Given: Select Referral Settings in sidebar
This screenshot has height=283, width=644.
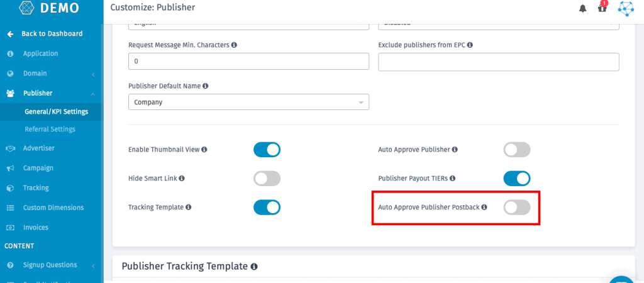Looking at the screenshot, I should pos(50,130).
